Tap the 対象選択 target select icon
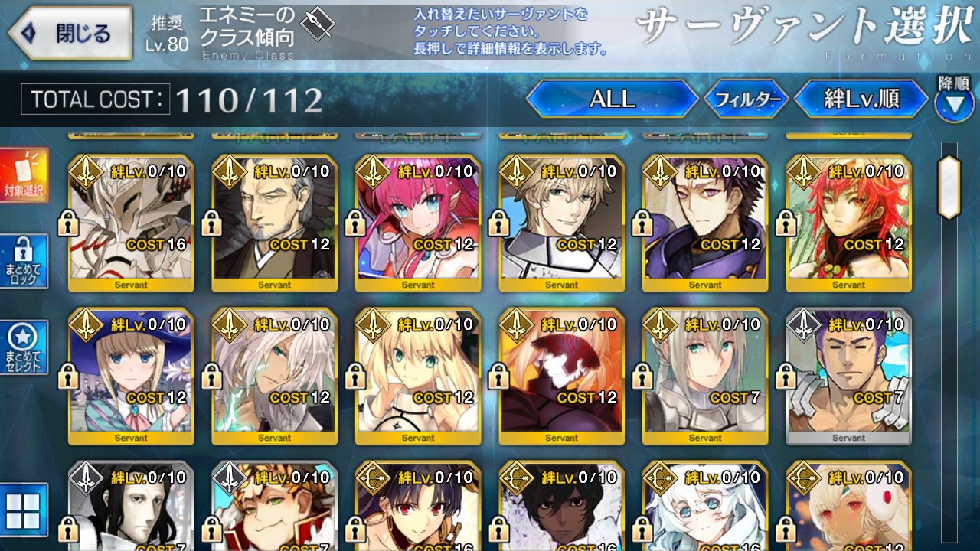The height and width of the screenshot is (551, 980). point(24,175)
